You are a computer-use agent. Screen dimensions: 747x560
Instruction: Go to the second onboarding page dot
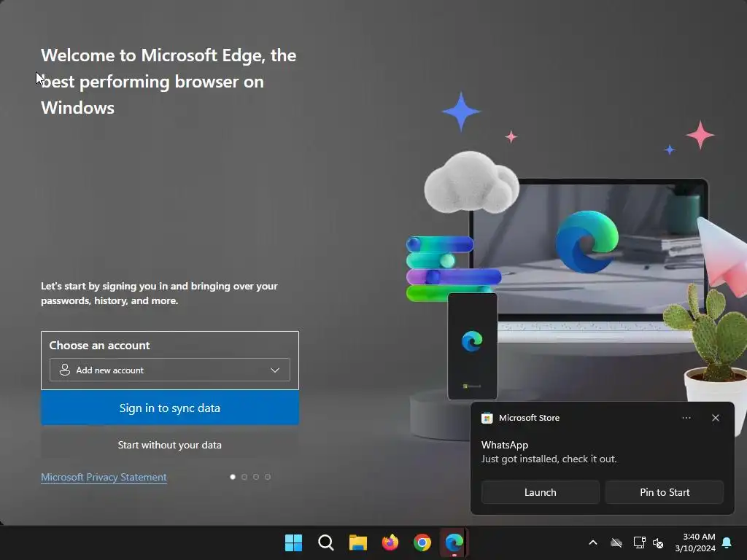(x=244, y=477)
